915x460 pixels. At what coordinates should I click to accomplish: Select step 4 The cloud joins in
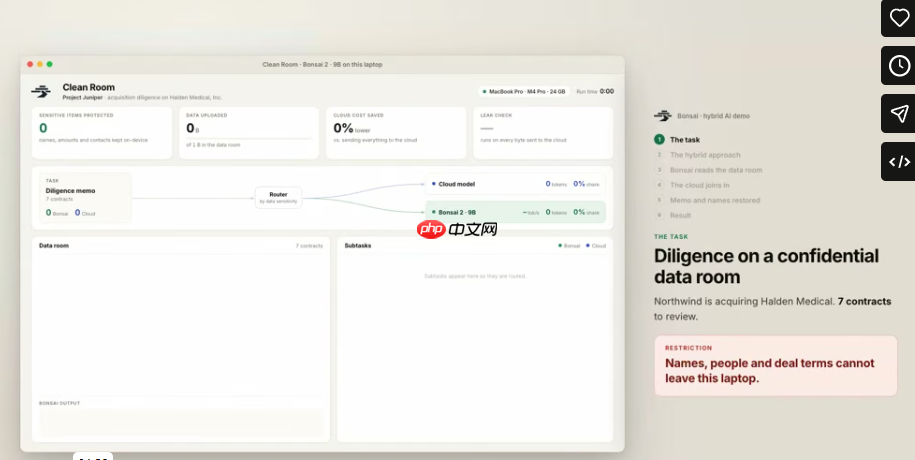[x=692, y=185]
